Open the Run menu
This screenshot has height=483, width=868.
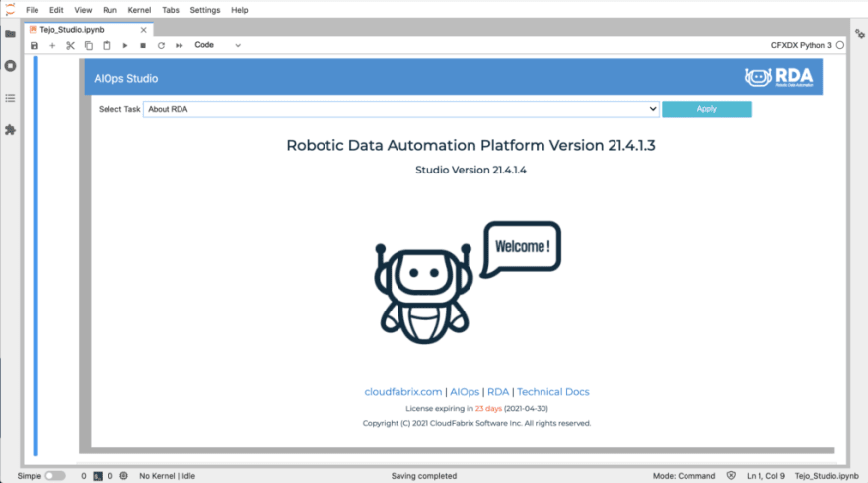(x=109, y=10)
